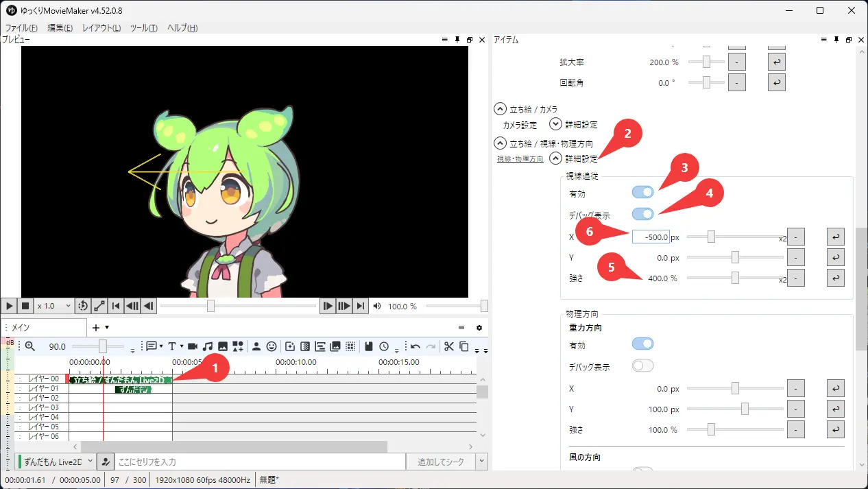Open the ずんだもん Live2D character dropdown
This screenshot has width=868, height=489.
56,462
